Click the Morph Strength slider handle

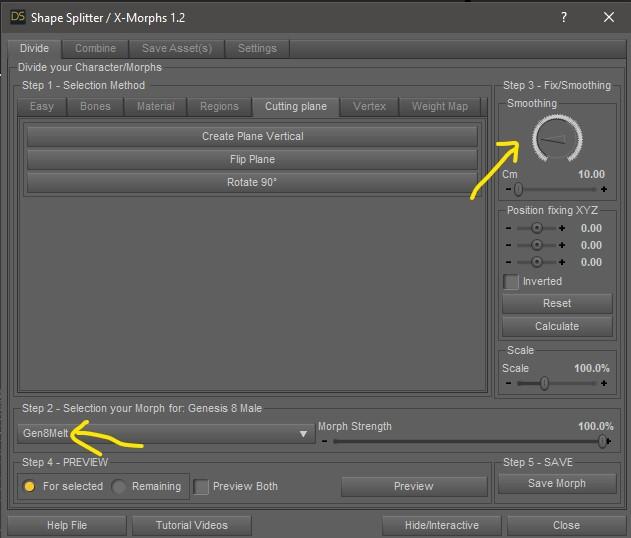(602, 441)
